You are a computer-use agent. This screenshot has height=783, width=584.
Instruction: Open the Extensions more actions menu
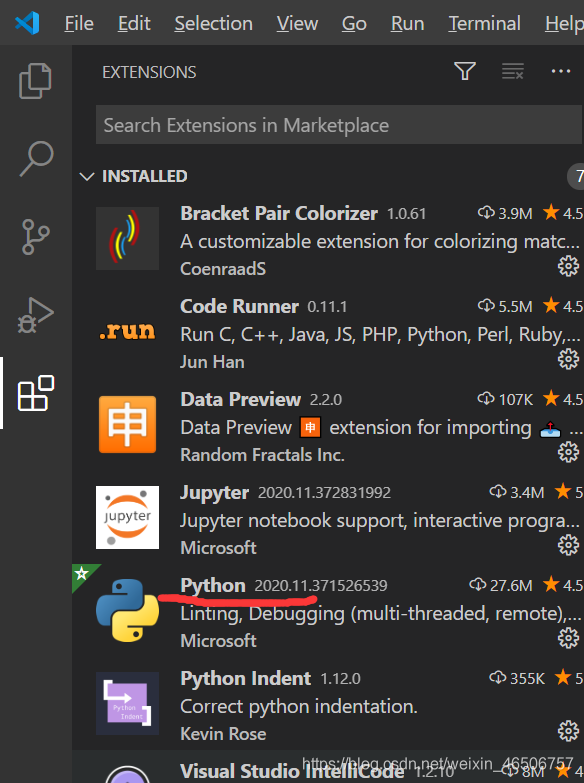[561, 71]
